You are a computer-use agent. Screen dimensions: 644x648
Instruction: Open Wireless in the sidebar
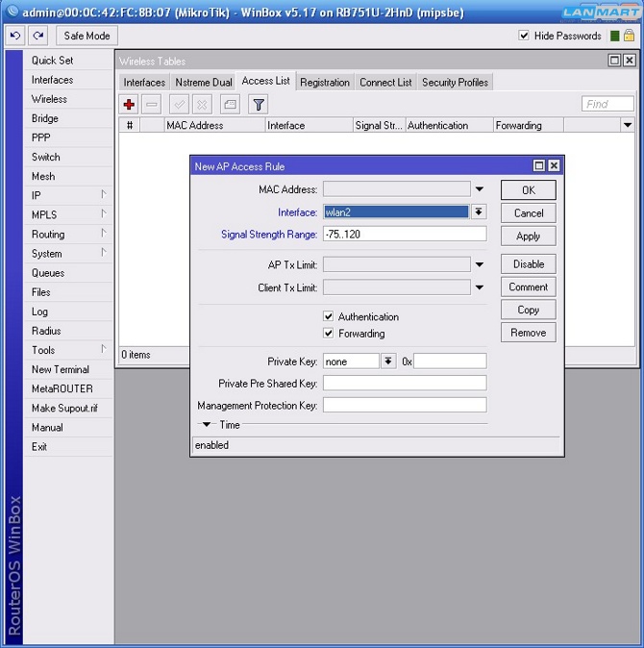pos(68,99)
